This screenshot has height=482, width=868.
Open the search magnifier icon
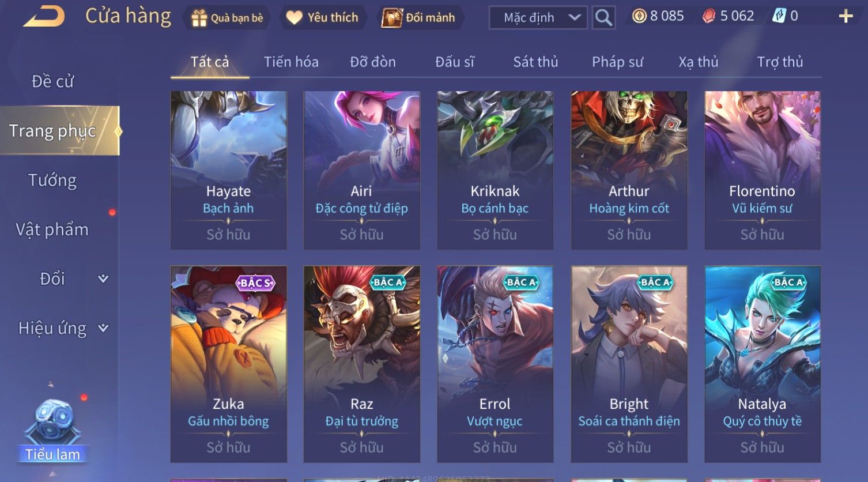point(603,18)
